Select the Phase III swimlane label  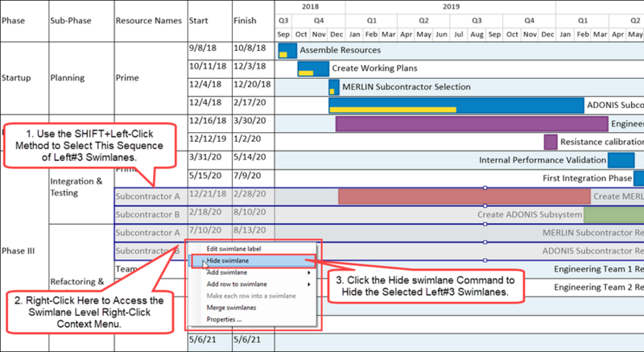point(18,251)
